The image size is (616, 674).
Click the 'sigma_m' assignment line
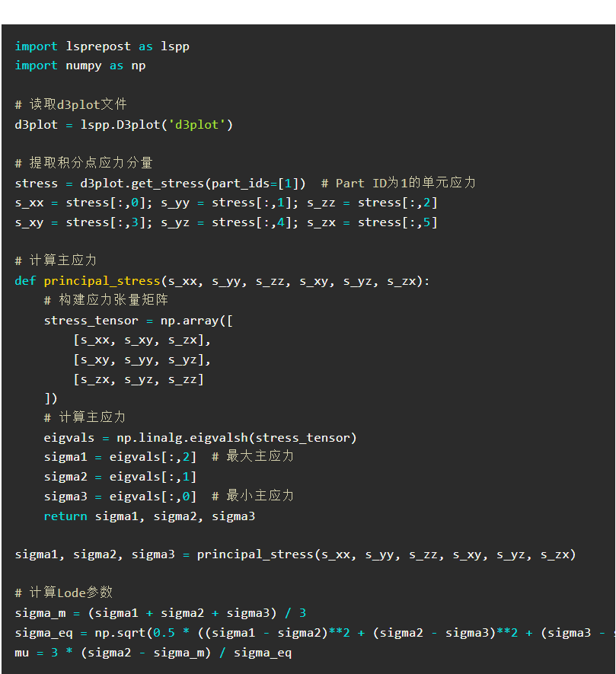[x=161, y=612]
